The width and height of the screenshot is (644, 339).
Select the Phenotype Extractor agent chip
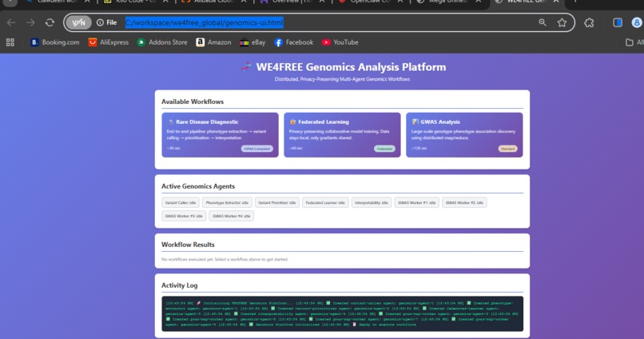coord(227,202)
